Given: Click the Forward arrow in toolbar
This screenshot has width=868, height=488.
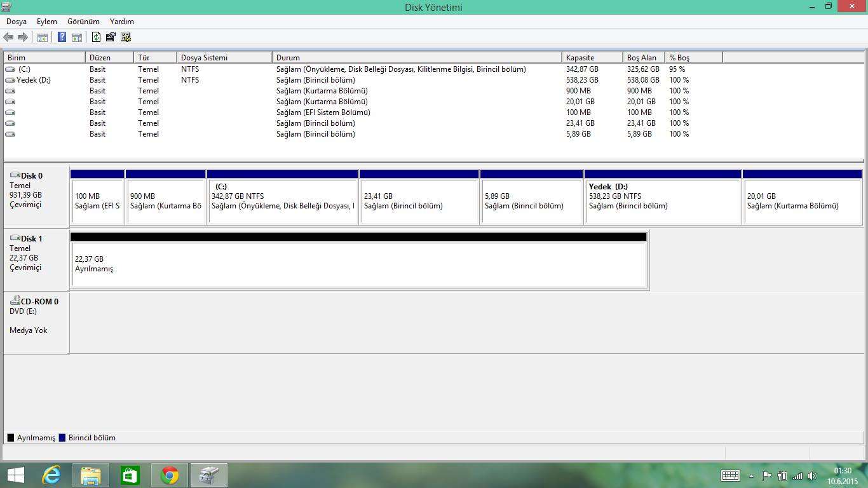Looking at the screenshot, I should pyautogui.click(x=23, y=37).
